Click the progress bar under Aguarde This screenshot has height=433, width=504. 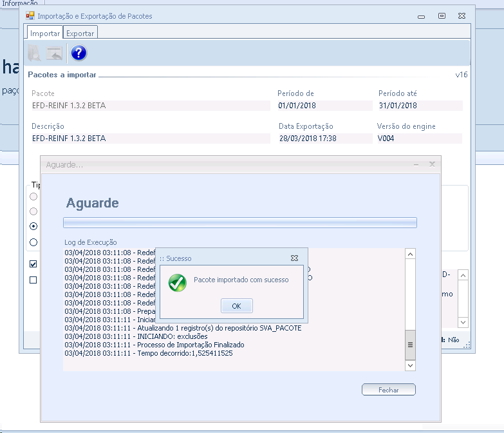pos(239,223)
